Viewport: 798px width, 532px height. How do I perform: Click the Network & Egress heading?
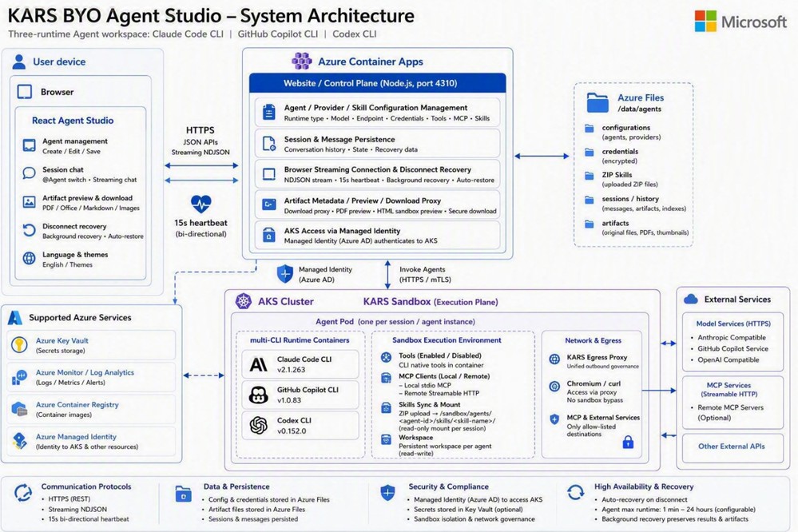point(593,340)
